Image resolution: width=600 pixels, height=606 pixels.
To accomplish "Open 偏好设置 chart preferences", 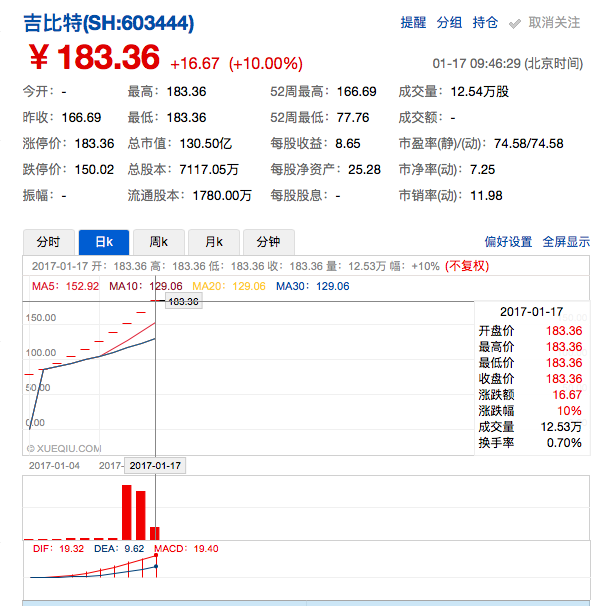I will (x=508, y=242).
